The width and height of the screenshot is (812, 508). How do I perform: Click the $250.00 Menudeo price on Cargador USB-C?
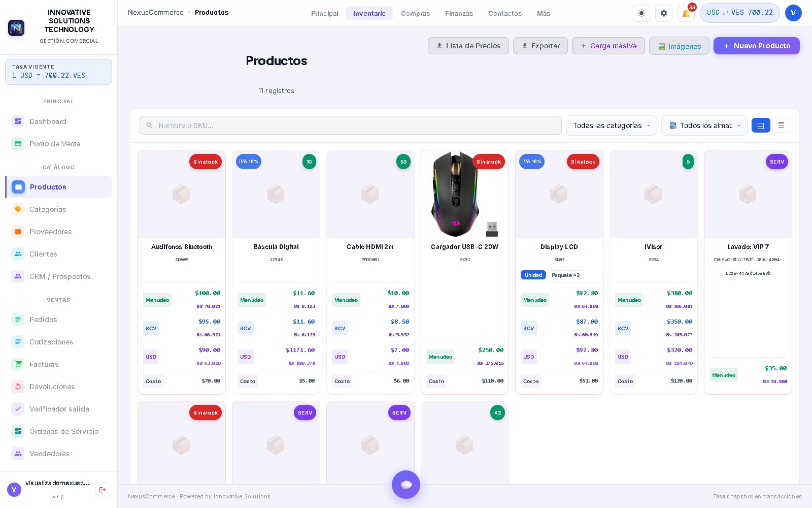[491, 350]
